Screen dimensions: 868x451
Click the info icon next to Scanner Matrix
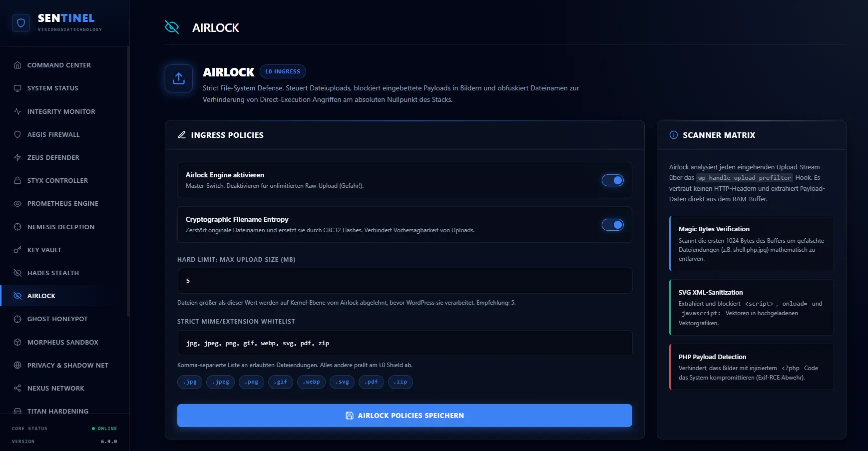coord(674,135)
